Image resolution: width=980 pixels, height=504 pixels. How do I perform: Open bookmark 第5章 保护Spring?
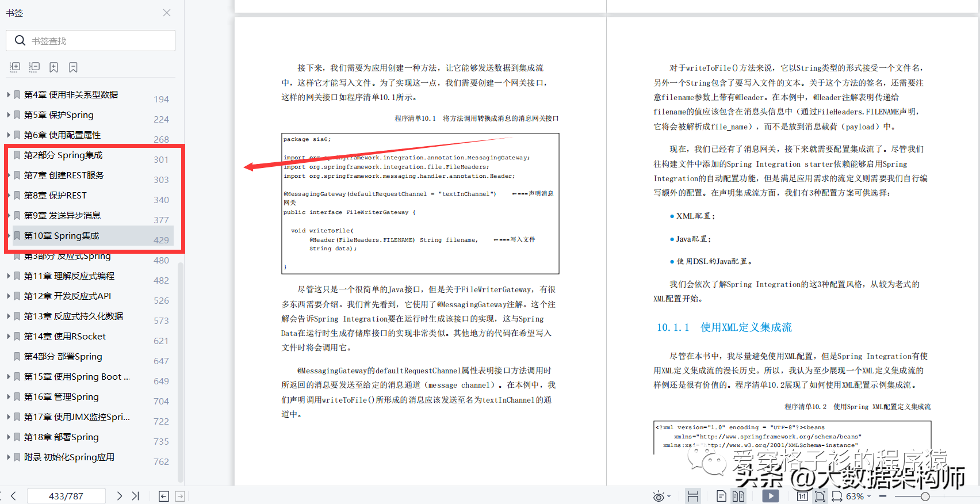pyautogui.click(x=59, y=114)
